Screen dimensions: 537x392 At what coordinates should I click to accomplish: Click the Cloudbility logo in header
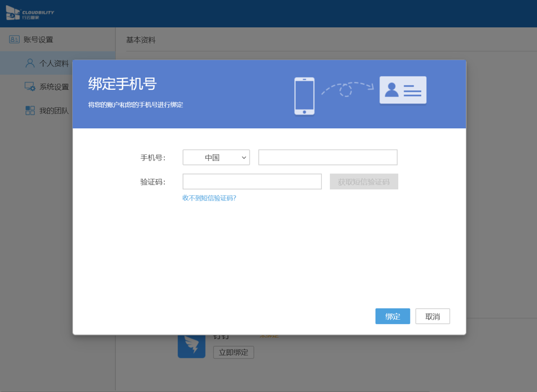30,13
